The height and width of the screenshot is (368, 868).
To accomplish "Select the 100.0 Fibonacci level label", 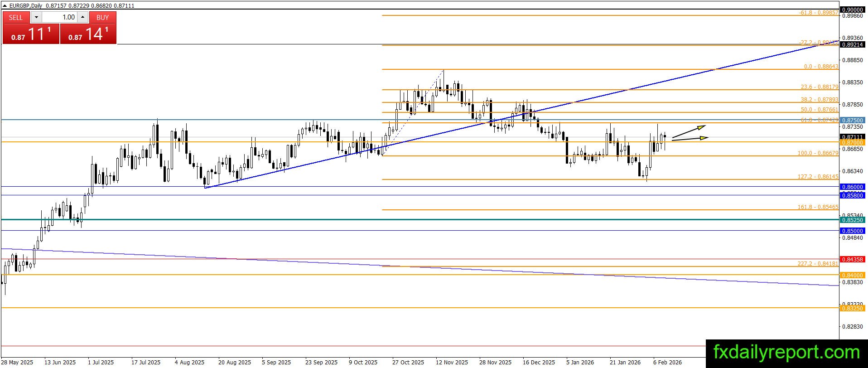I will 818,153.
